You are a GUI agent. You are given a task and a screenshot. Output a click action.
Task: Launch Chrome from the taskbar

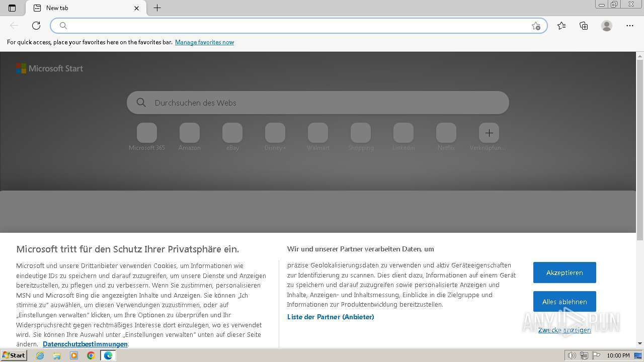pos(91,355)
